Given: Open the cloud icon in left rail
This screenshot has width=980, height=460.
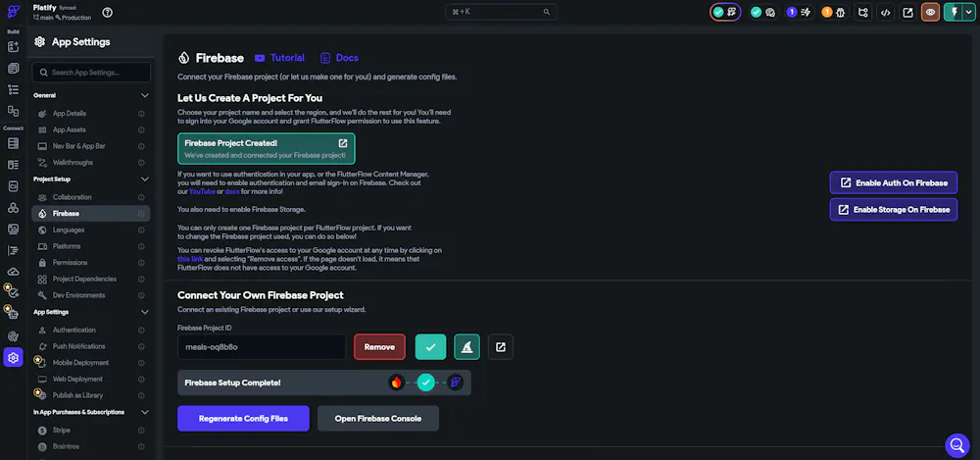Looking at the screenshot, I should [x=13, y=272].
